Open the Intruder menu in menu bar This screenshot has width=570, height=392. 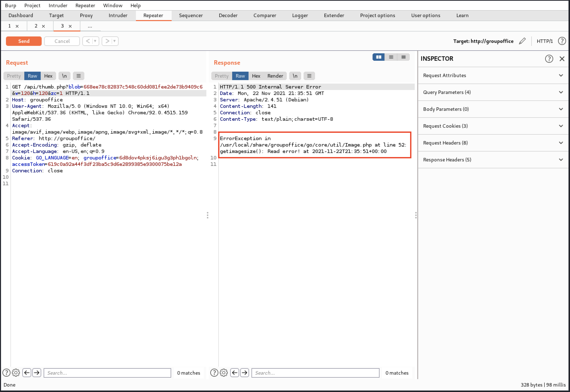58,5
